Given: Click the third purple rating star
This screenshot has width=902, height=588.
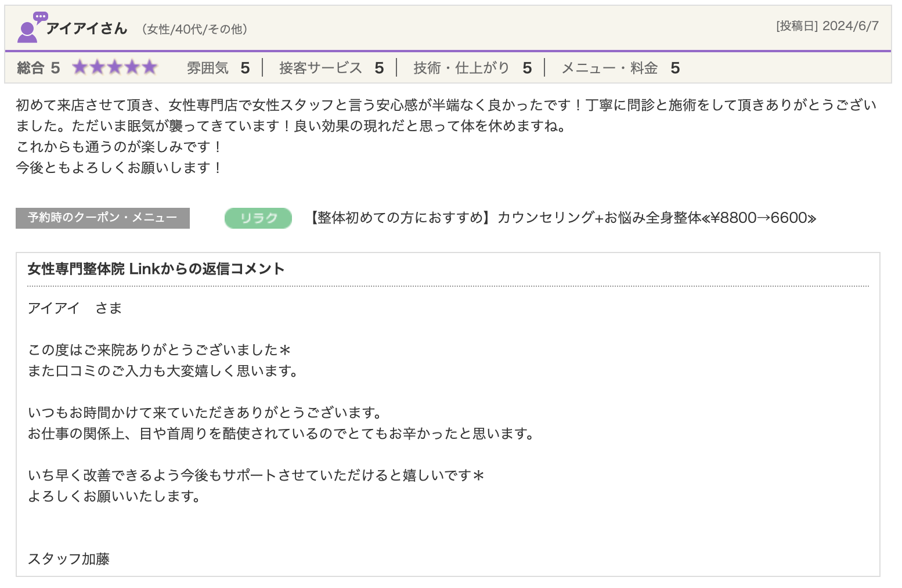Looking at the screenshot, I should click(x=115, y=68).
